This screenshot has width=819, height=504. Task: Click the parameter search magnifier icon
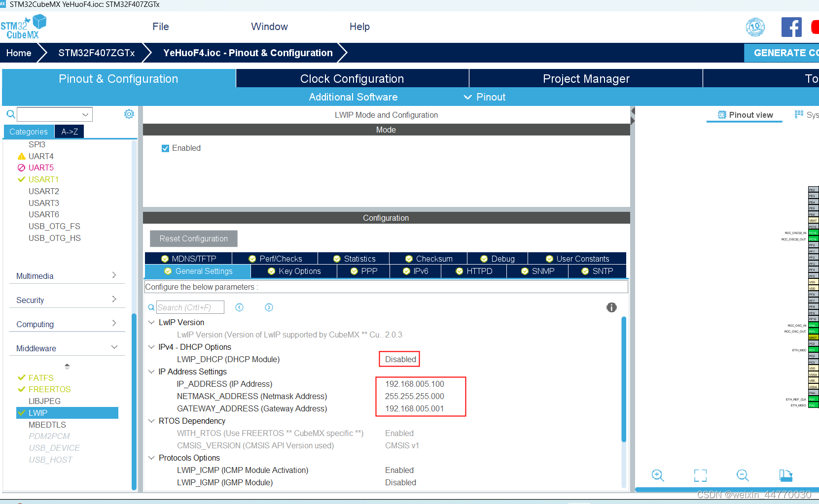click(x=151, y=307)
